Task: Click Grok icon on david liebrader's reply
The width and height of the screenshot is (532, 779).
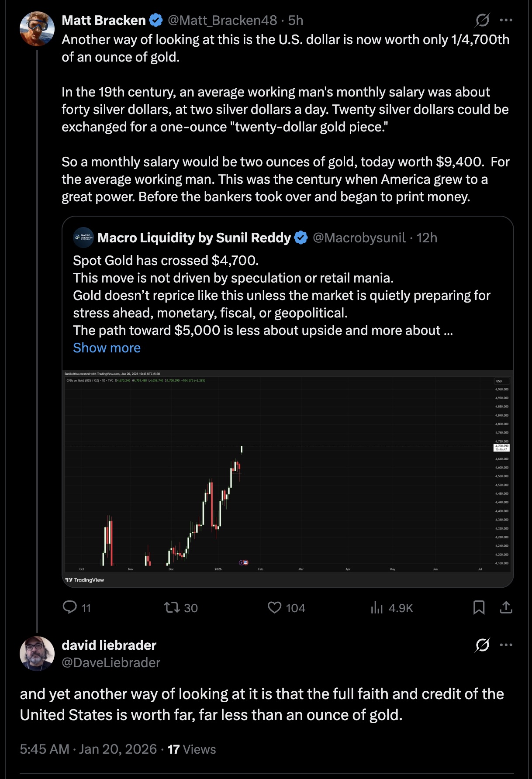Action: pyautogui.click(x=482, y=645)
